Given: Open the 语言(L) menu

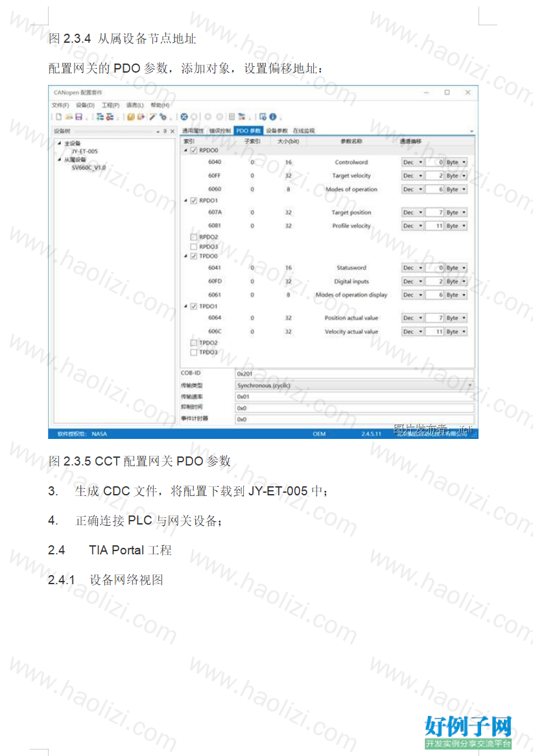Looking at the screenshot, I should coord(135,105).
